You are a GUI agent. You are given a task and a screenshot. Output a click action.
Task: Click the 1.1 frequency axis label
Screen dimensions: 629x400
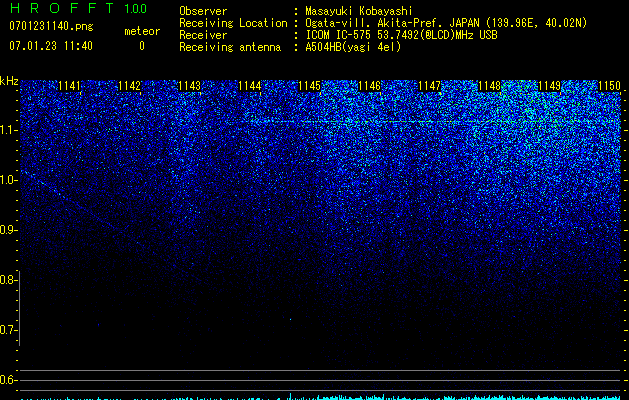pyautogui.click(x=8, y=130)
